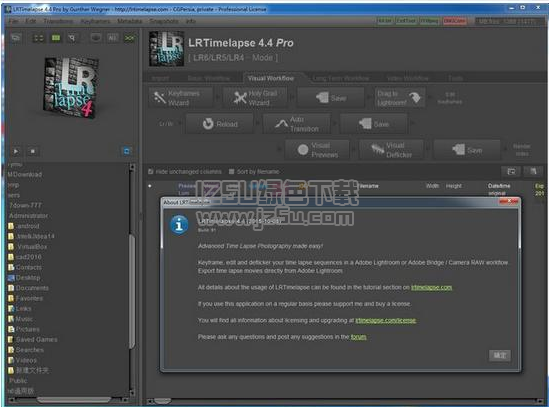Click the Date/time original column header

click(x=499, y=189)
